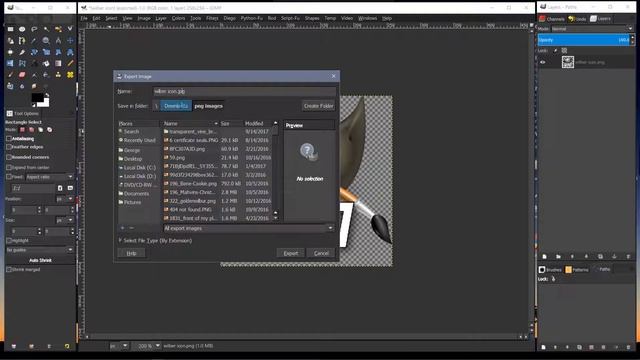The height and width of the screenshot is (360, 640).
Task: Enable the Shrink merged checkbox
Action: coord(9,269)
